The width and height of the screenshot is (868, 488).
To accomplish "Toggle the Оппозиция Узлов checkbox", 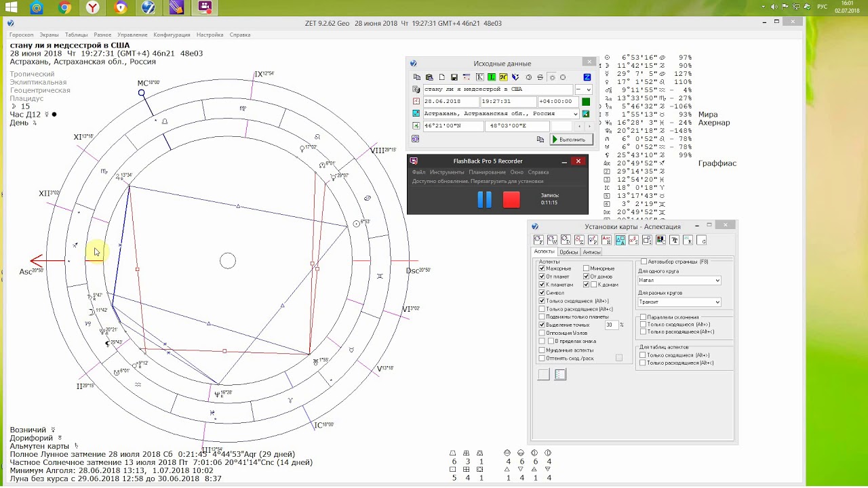I will point(542,333).
